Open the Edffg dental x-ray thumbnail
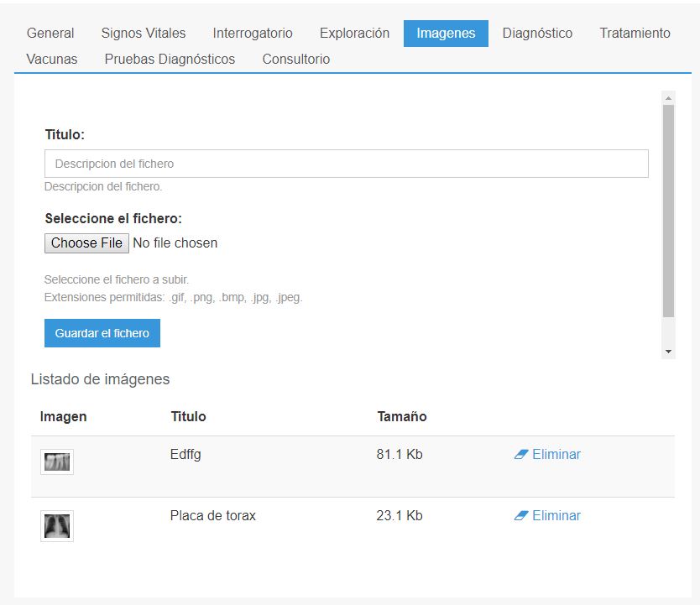Viewport: 700px width, 605px height. coord(57,462)
